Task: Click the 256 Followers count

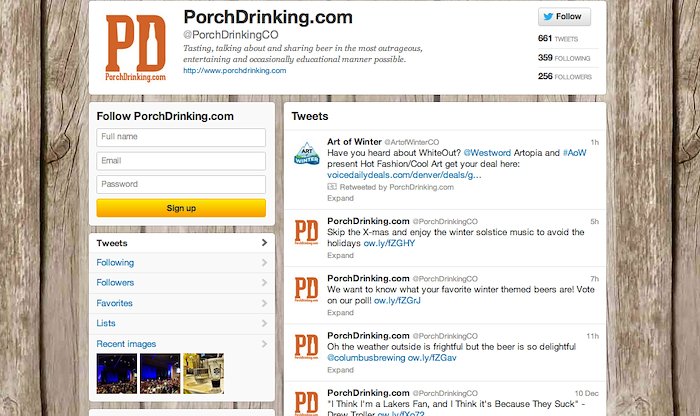Action: [565, 77]
